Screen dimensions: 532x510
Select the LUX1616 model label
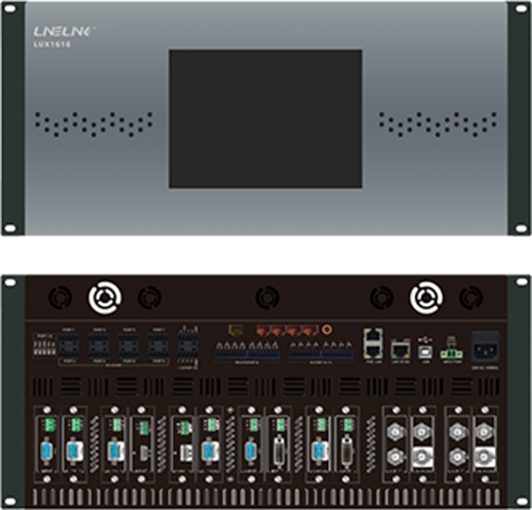pos(52,44)
